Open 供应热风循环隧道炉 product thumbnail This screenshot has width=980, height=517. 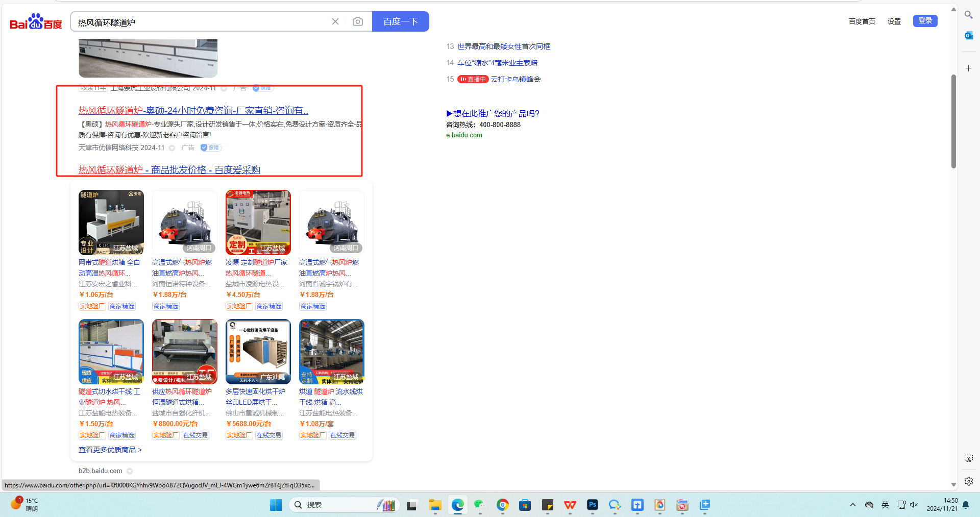185,352
